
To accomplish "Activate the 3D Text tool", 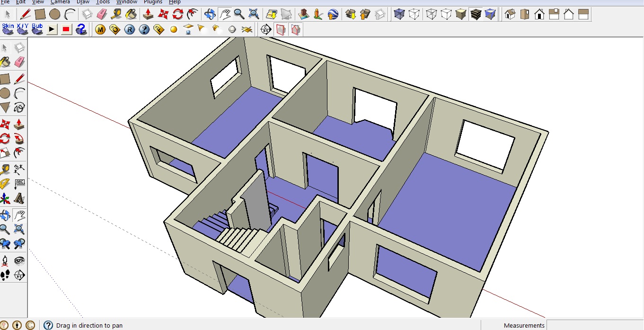I will pyautogui.click(x=19, y=198).
